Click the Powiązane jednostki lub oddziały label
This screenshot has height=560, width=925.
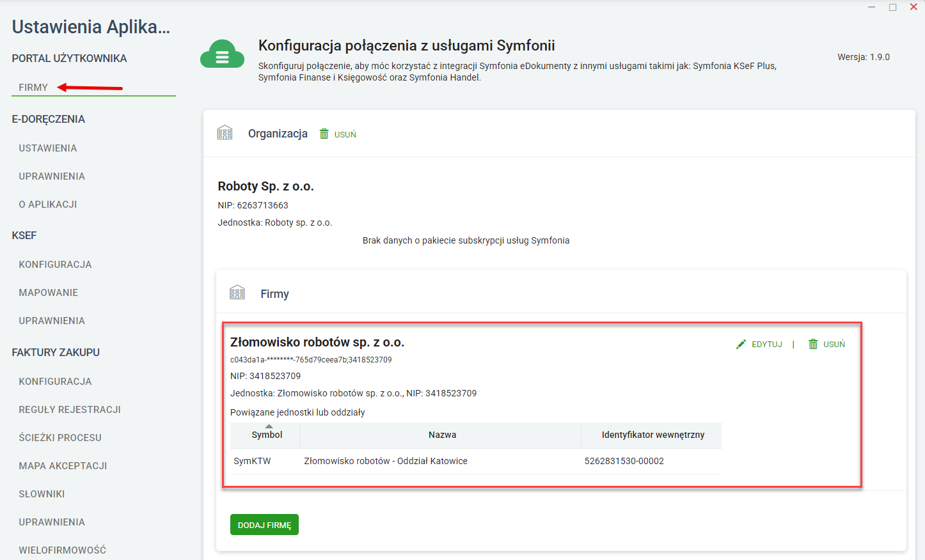[x=297, y=412]
